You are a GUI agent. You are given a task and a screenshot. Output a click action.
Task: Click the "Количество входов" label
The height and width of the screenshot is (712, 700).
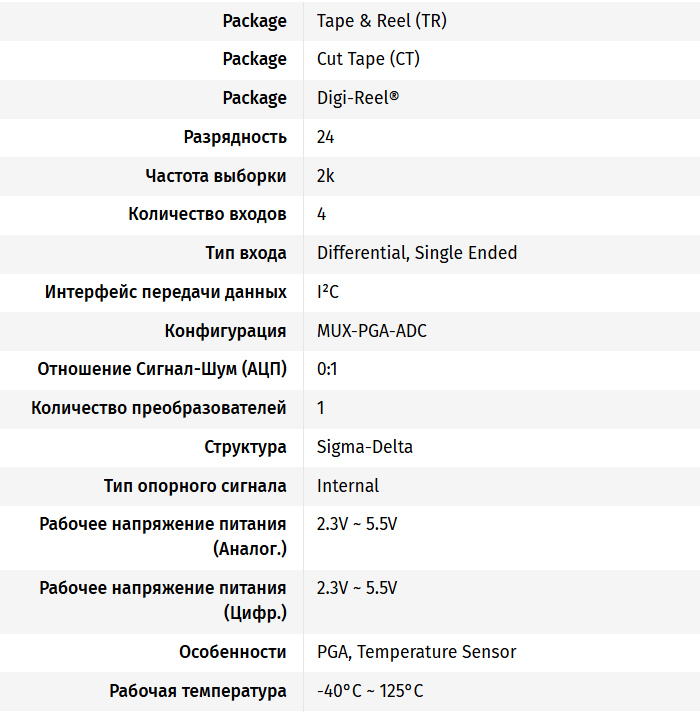pos(207,214)
